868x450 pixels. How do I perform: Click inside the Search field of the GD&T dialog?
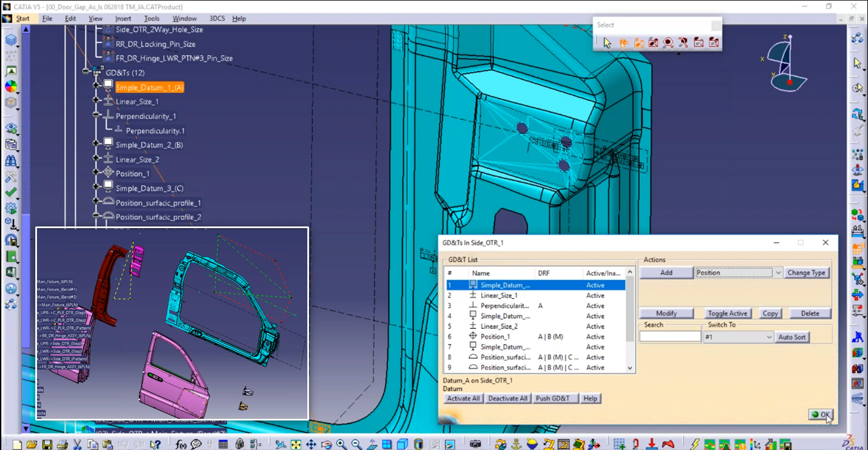[x=670, y=336]
